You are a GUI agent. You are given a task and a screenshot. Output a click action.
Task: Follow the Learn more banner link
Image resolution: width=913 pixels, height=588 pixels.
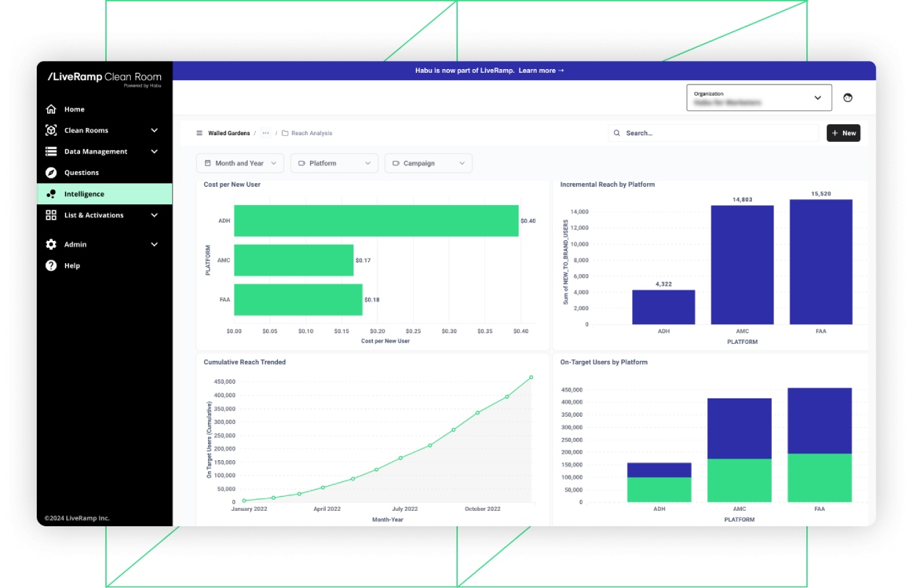click(x=541, y=71)
